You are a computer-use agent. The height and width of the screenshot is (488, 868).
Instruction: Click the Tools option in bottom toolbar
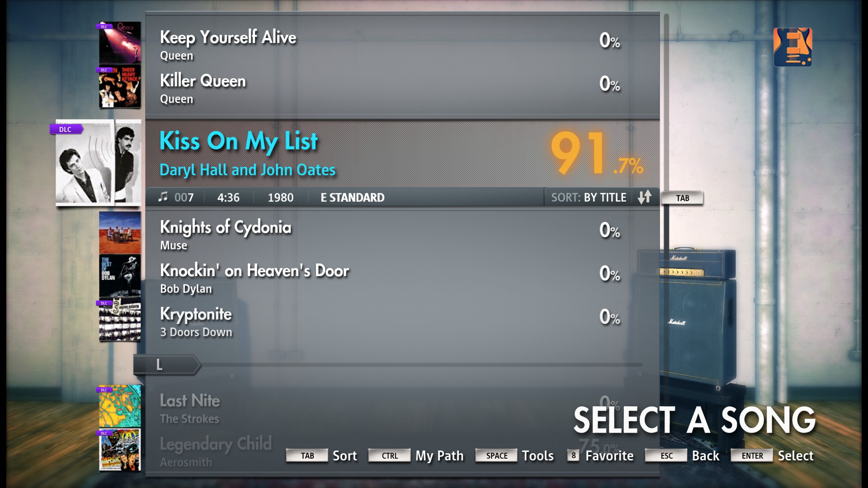click(538, 455)
